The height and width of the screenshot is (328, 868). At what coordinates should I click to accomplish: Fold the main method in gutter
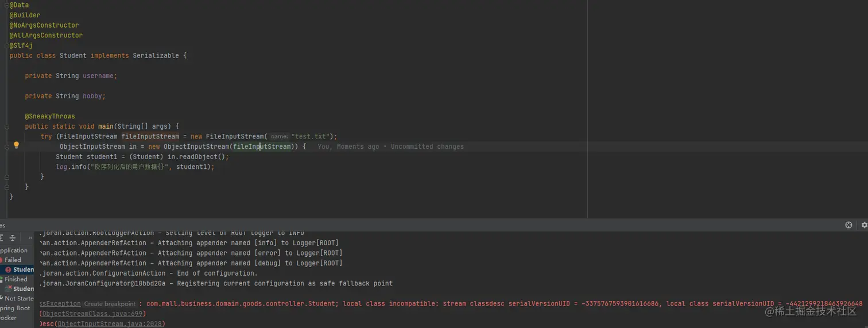click(x=7, y=126)
